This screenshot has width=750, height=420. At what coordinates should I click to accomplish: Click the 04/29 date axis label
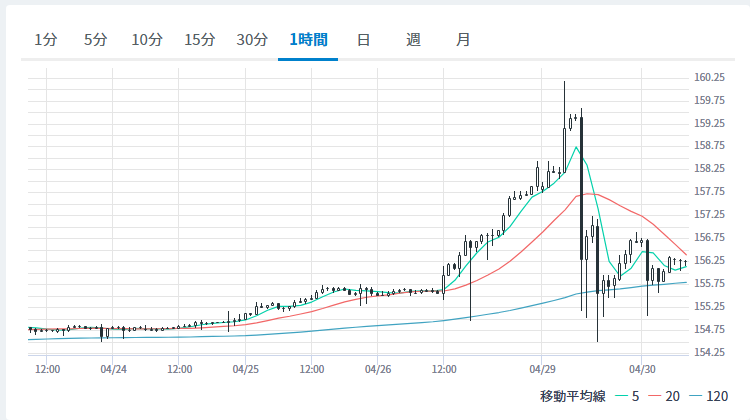tap(542, 369)
